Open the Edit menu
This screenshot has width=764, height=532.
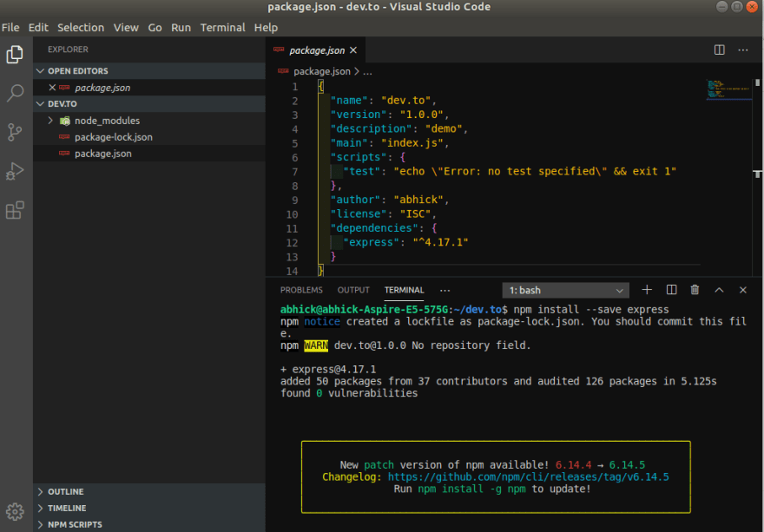(38, 27)
